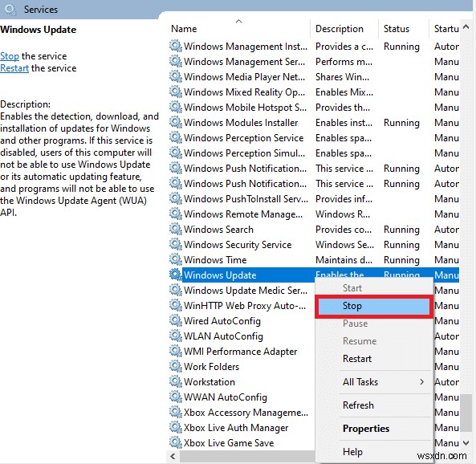Viewport: 476px width, 464px height.
Task: Click the gear icon beside WLAN AutoConfig
Action: pos(176,336)
